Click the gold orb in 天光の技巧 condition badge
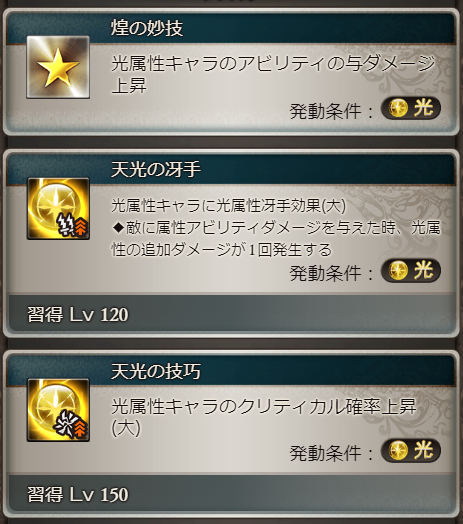 click(x=398, y=450)
